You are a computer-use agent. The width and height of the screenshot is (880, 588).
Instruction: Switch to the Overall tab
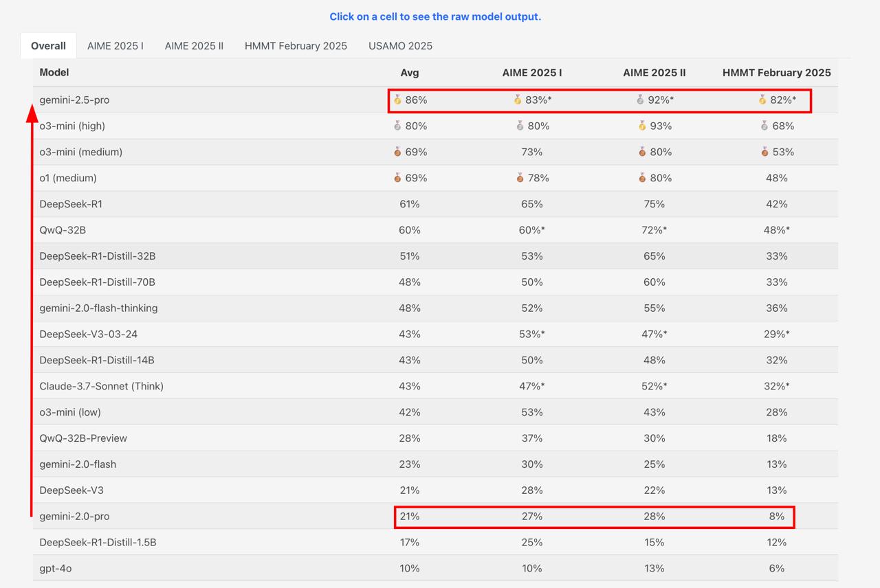click(x=48, y=46)
